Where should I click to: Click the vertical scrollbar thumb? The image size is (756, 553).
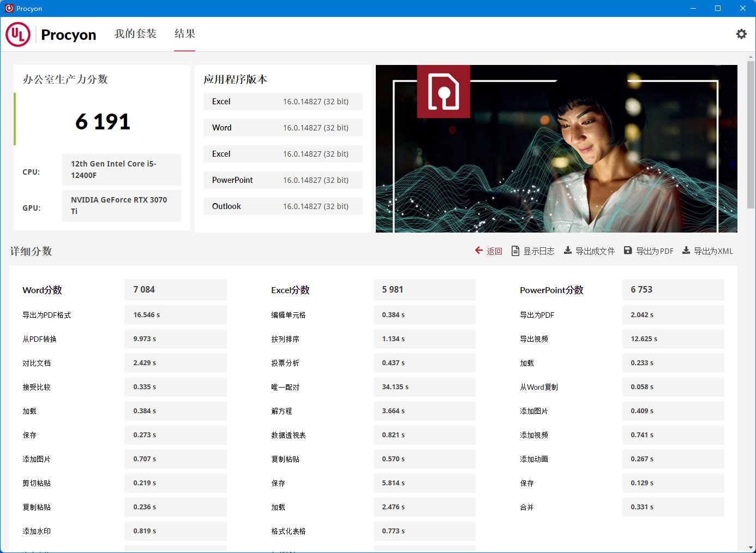[751, 134]
